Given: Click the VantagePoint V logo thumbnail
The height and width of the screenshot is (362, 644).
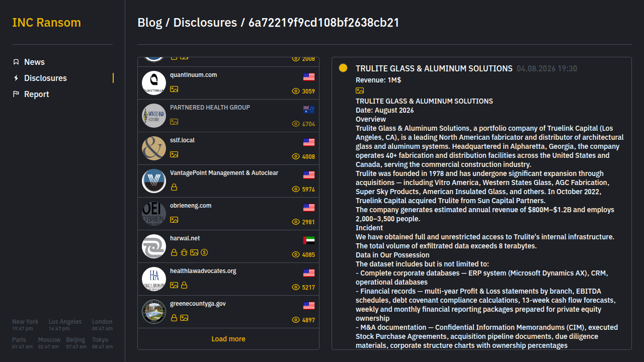Looking at the screenshot, I should (154, 181).
